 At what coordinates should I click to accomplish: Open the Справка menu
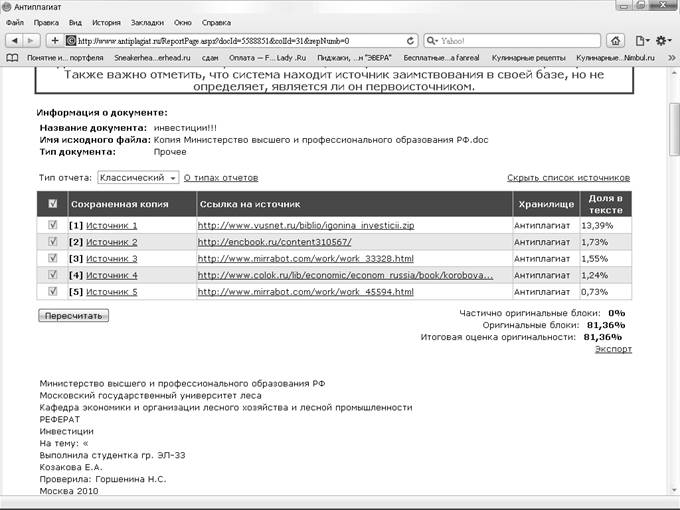click(x=216, y=23)
